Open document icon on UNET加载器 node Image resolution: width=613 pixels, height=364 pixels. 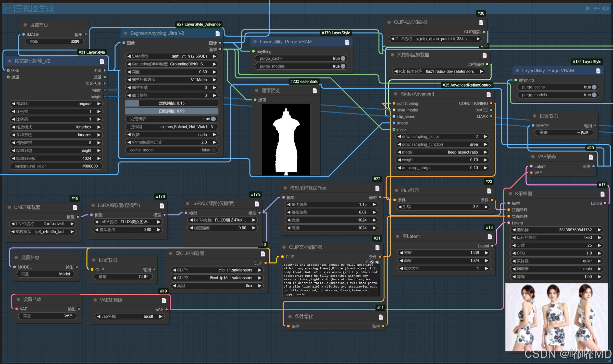[75, 208]
